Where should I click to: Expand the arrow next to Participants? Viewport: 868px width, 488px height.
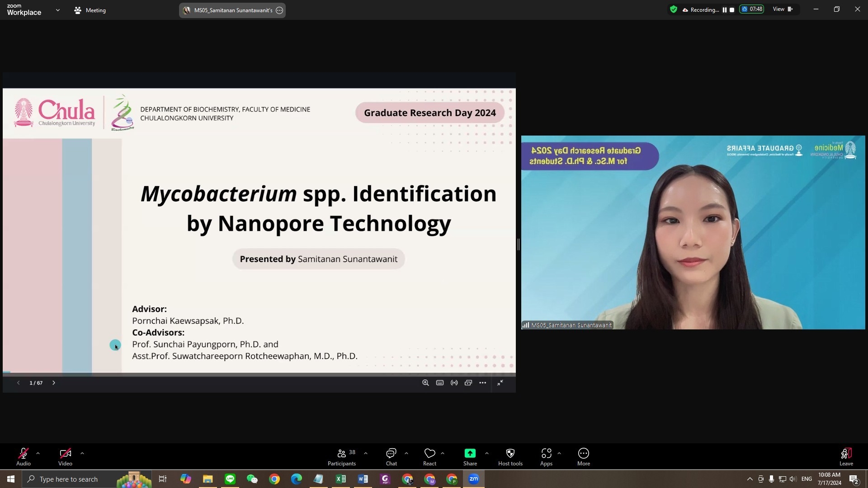(x=366, y=453)
